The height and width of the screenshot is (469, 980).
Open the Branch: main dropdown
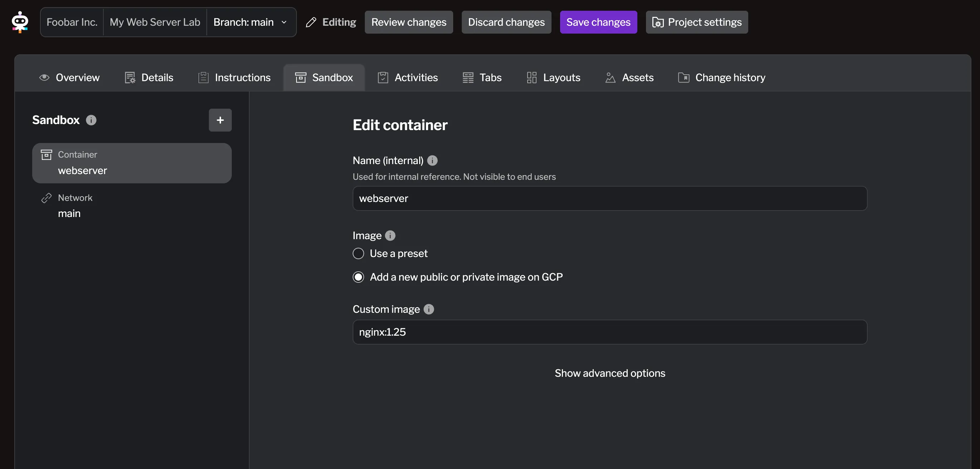pyautogui.click(x=251, y=23)
